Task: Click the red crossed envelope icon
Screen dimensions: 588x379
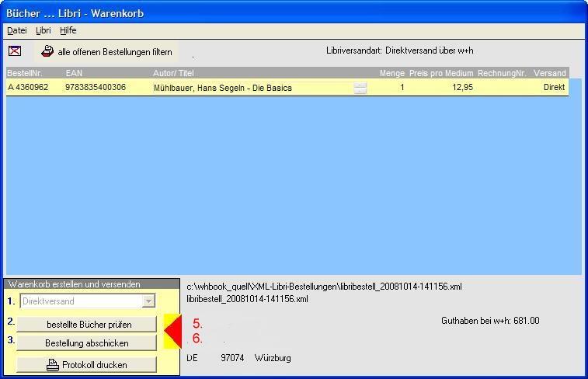Action: (x=15, y=50)
